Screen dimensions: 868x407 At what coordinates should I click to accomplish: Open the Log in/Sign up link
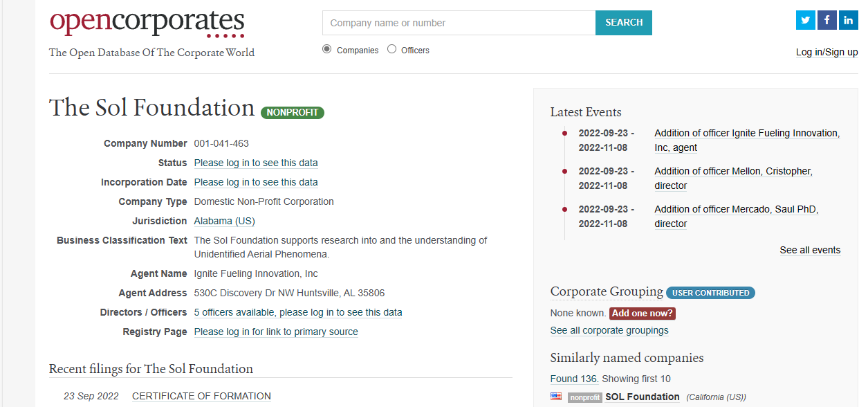point(827,52)
